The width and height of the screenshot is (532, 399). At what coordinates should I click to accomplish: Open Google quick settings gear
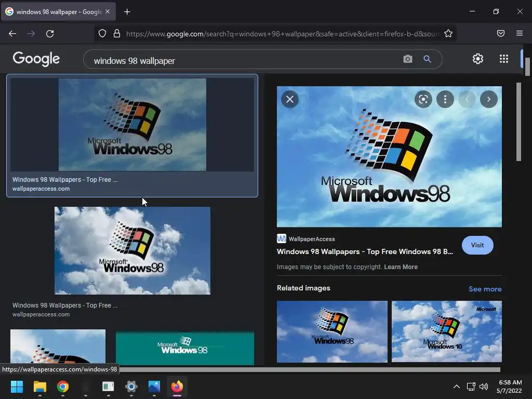coord(478,59)
